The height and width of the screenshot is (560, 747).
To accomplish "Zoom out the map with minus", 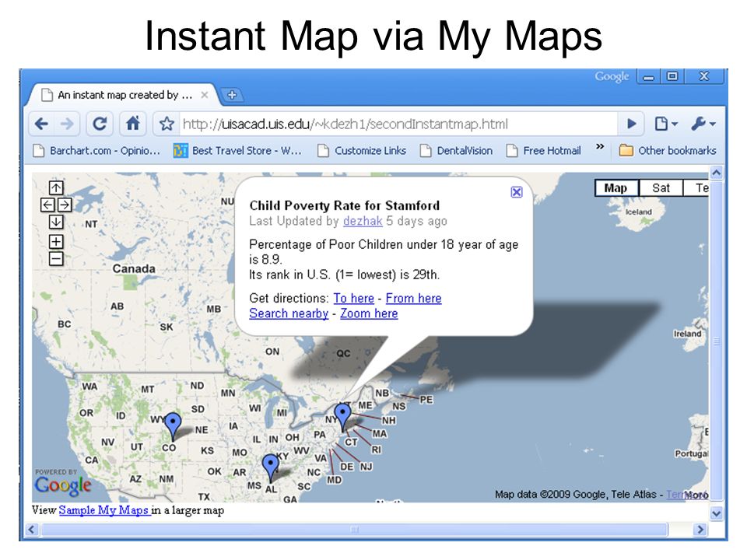I will pos(56,259).
